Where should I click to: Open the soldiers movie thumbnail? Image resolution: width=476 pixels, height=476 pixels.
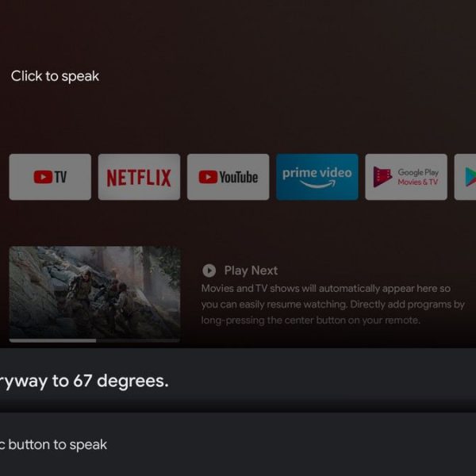click(94, 293)
